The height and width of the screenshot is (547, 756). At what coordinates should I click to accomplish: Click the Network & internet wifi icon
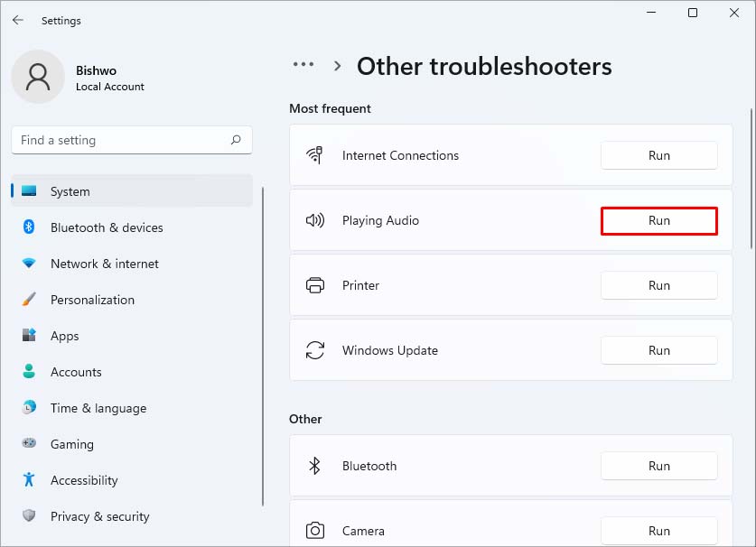[29, 264]
